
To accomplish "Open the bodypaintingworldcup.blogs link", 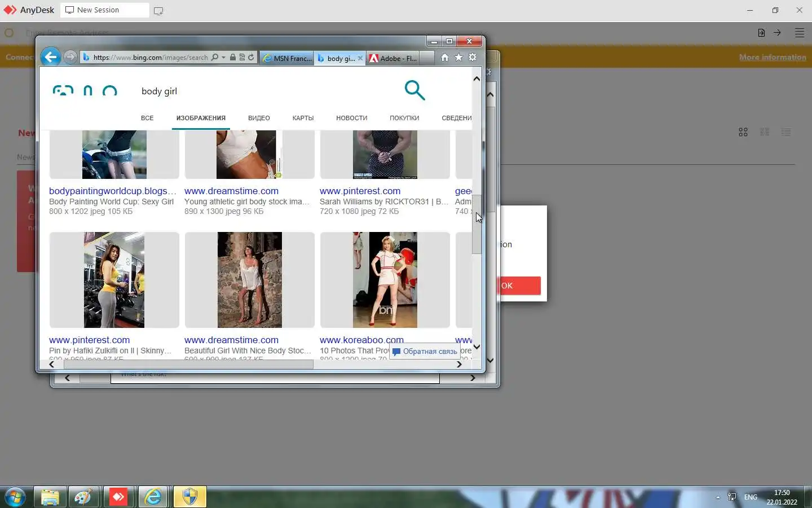I will click(113, 191).
